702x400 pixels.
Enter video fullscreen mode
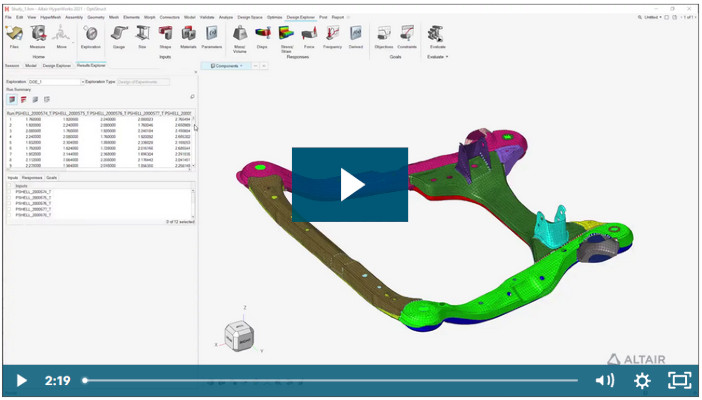(x=680, y=381)
